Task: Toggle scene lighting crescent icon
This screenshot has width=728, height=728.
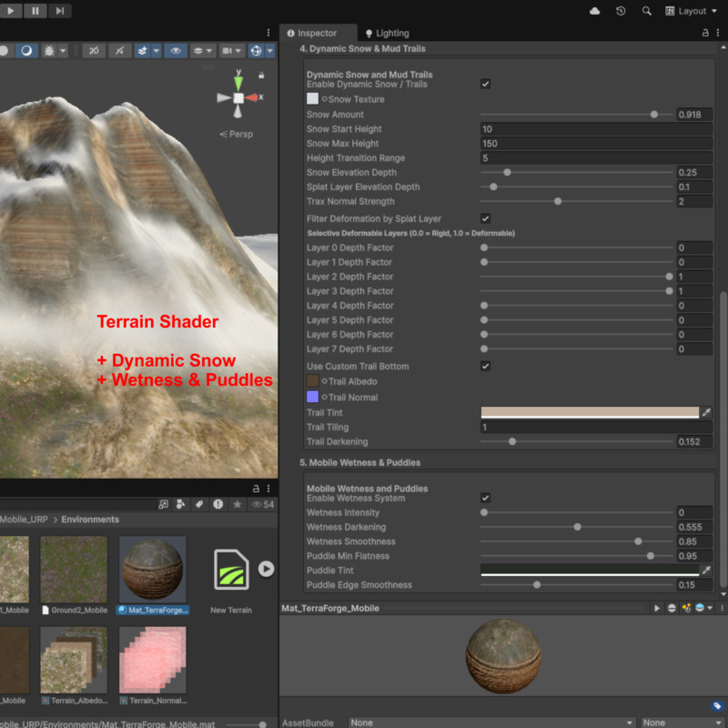Action: [x=26, y=51]
